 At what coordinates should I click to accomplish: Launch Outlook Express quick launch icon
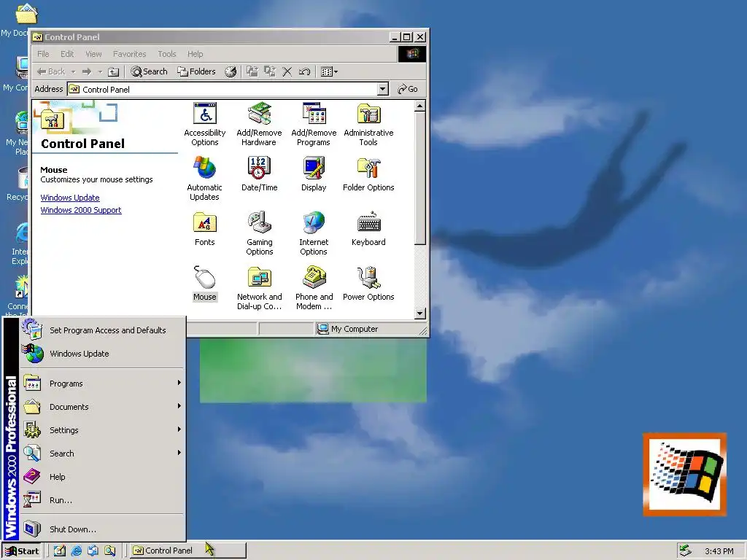pyautogui.click(x=93, y=551)
